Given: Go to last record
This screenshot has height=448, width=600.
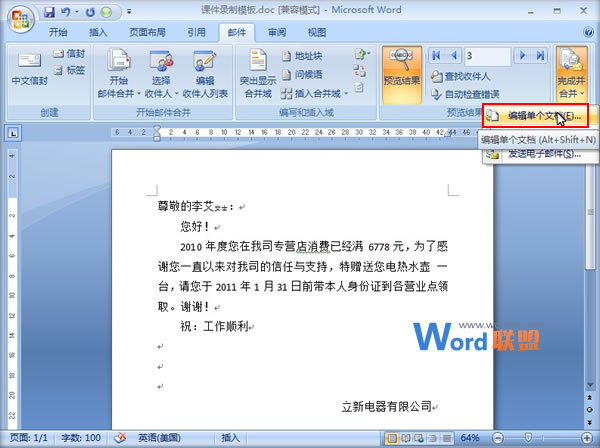Looking at the screenshot, I should point(540,56).
